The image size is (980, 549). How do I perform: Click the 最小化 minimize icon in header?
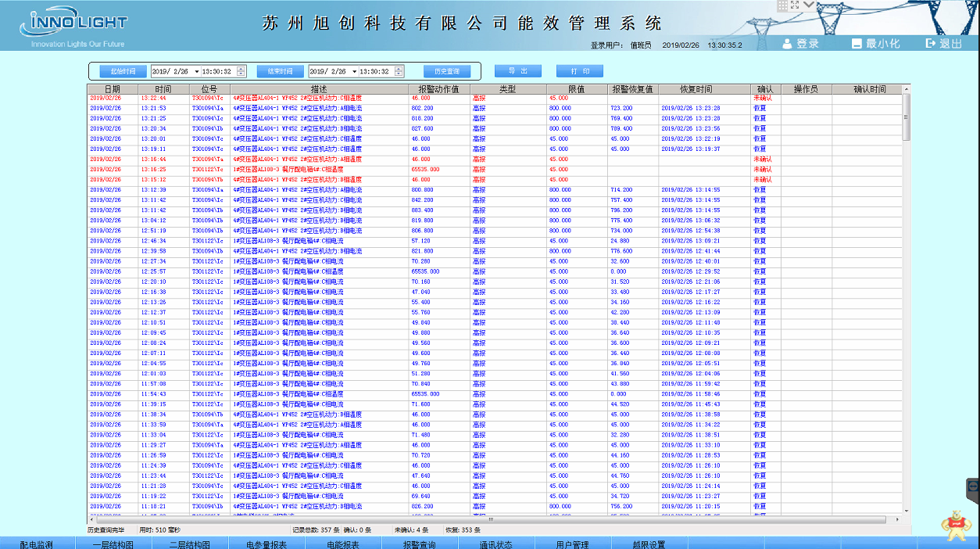(857, 44)
